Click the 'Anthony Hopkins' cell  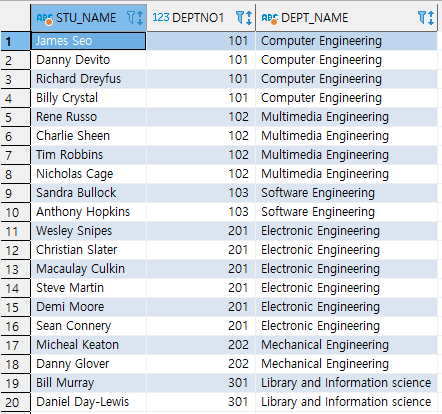coord(88,212)
